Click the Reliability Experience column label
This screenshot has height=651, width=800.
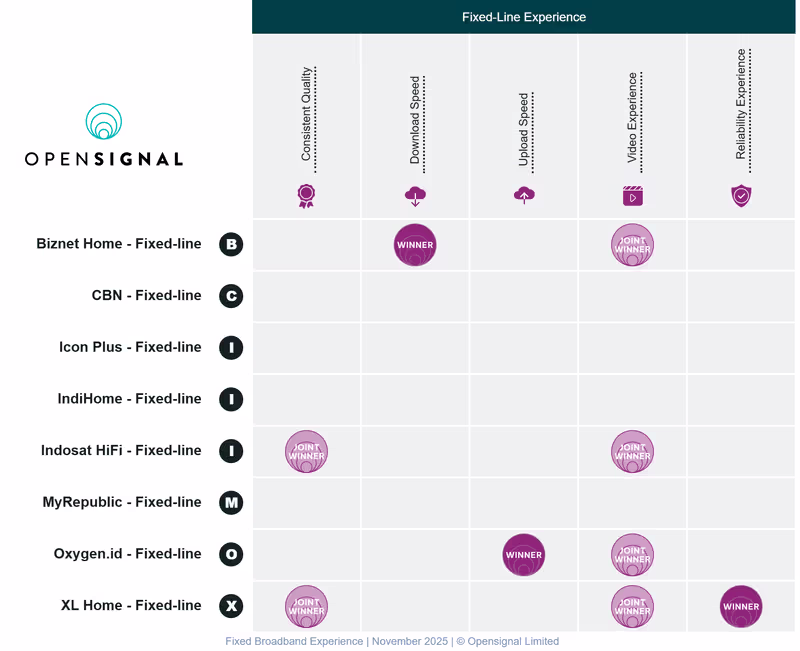click(x=741, y=105)
